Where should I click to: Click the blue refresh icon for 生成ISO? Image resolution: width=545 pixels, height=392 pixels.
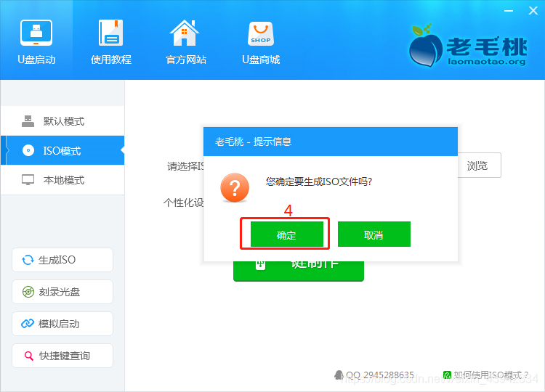28,260
